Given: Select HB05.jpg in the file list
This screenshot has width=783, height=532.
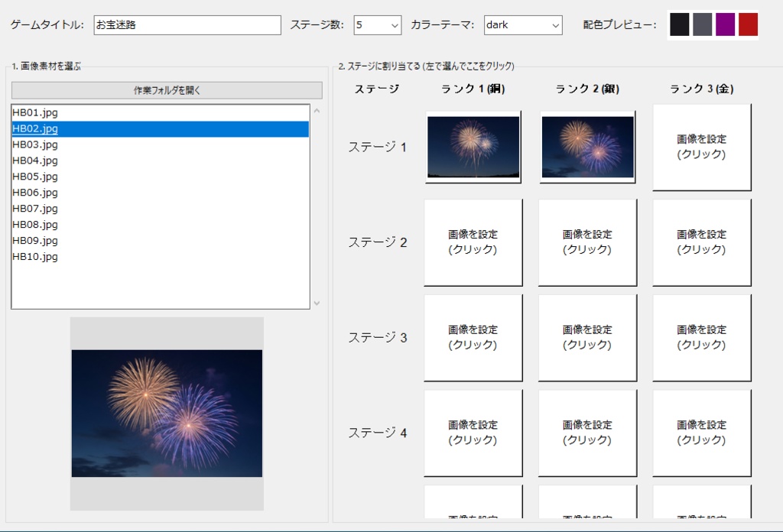Looking at the screenshot, I should (x=161, y=177).
